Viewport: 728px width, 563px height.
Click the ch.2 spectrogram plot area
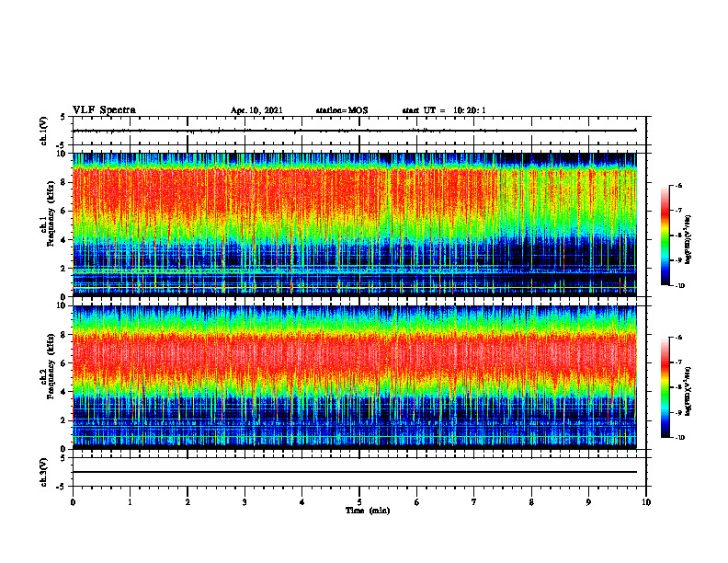(355, 377)
